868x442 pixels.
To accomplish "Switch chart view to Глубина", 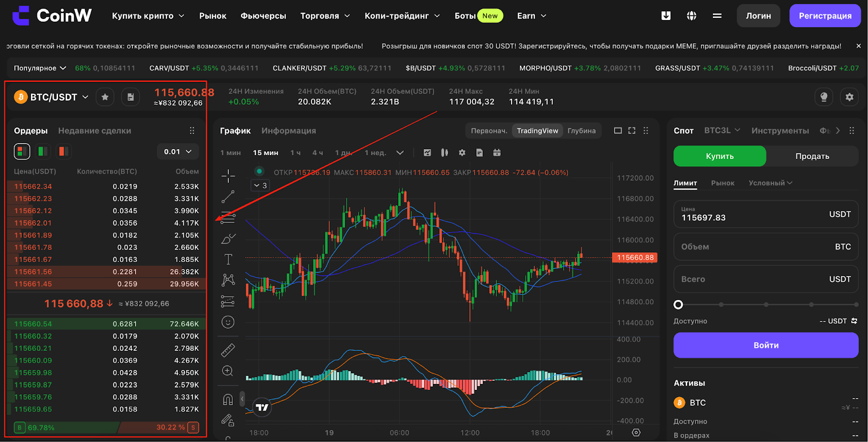I will [582, 131].
